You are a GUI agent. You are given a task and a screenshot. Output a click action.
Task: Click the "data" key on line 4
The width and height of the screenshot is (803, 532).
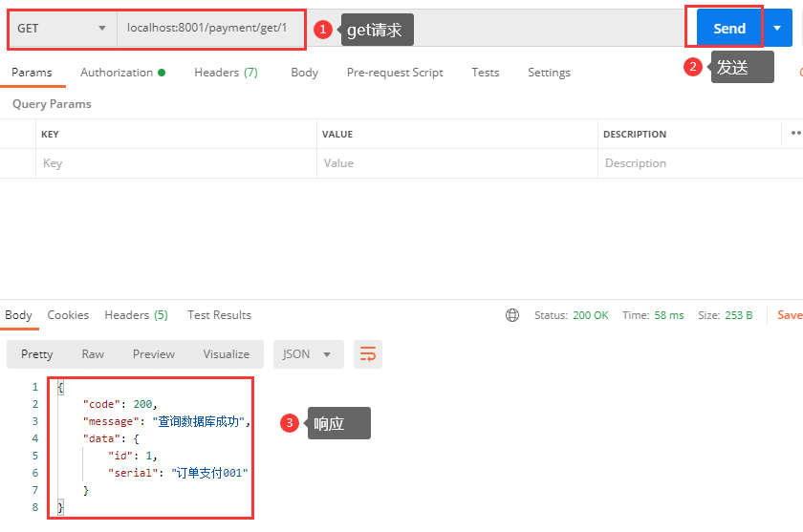tap(101, 438)
